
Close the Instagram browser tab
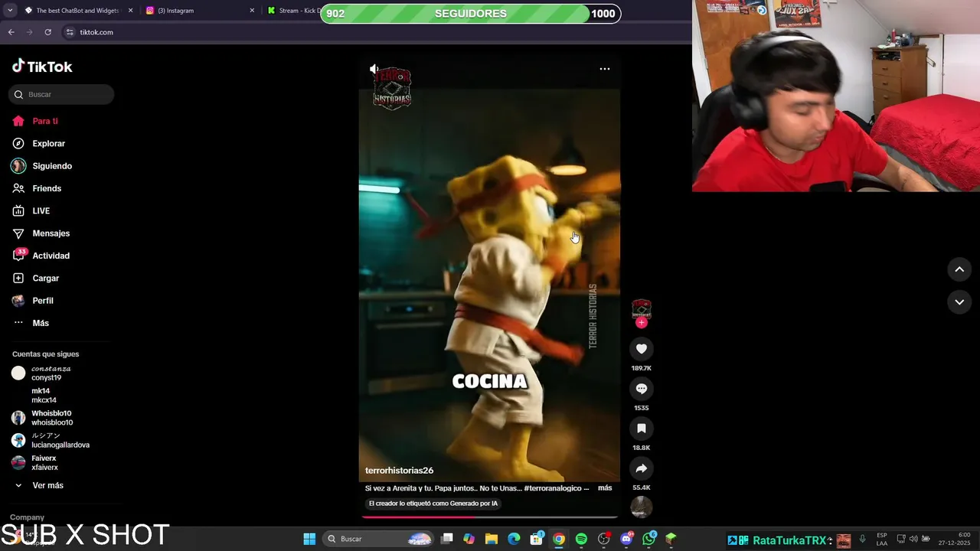pyautogui.click(x=252, y=11)
